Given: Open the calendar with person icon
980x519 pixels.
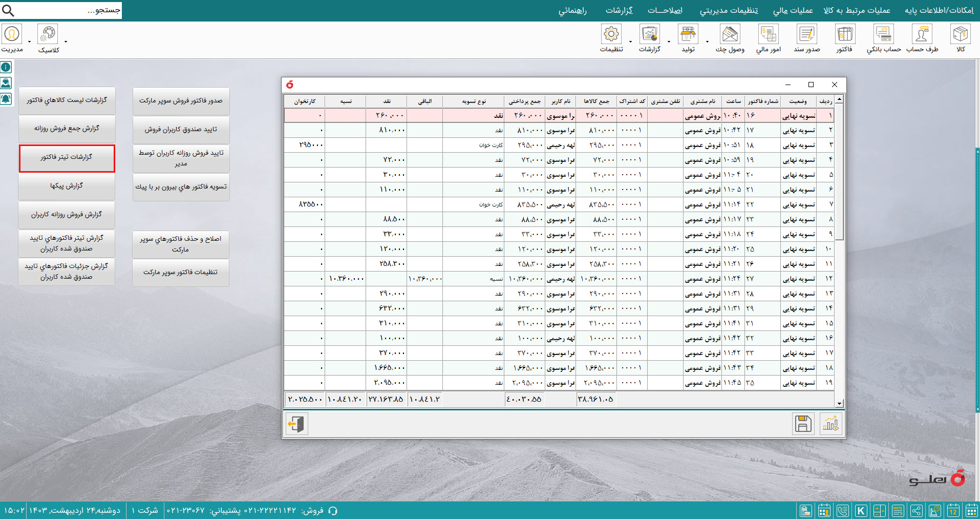Looking at the screenshot, I should (824, 510).
